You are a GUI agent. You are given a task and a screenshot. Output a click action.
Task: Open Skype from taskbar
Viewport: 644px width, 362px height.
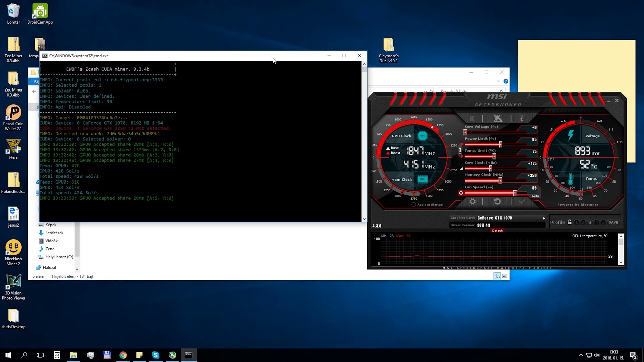point(155,355)
